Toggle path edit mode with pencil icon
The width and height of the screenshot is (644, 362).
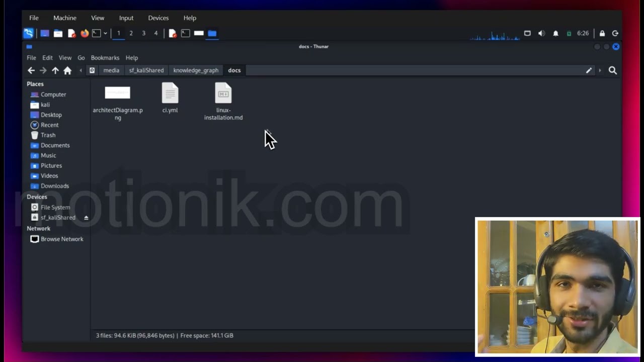[x=589, y=70]
